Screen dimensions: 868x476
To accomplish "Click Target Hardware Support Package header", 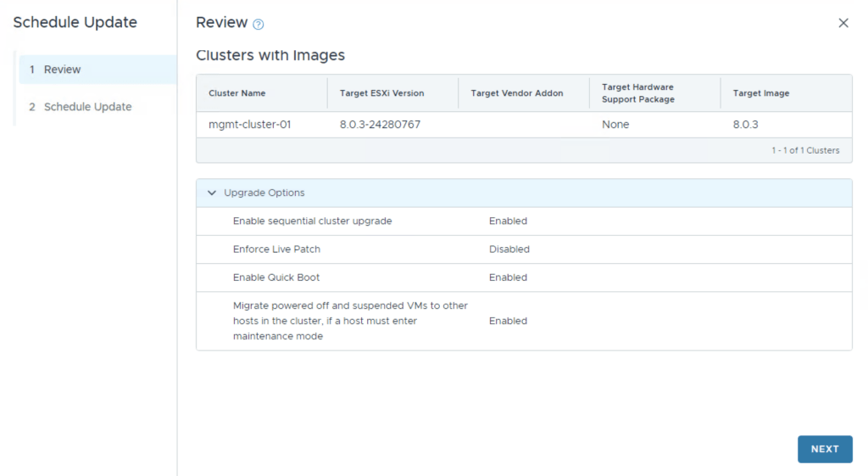I will [x=637, y=93].
